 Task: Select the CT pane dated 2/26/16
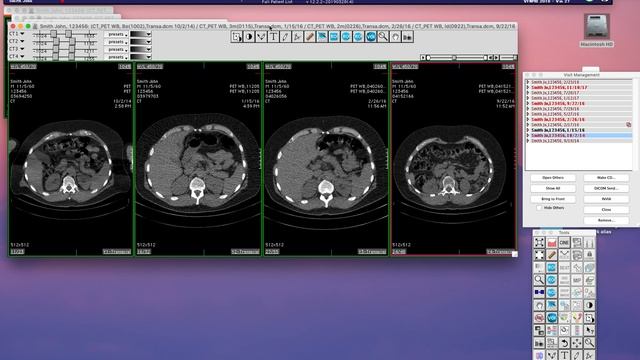coord(326,159)
